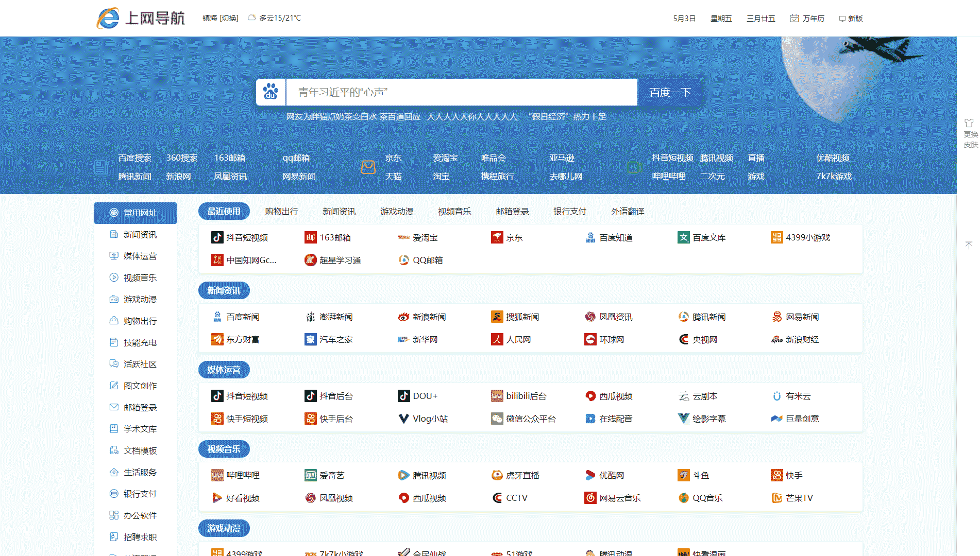Click the 百度一下 search button
980x556 pixels.
[x=670, y=92]
